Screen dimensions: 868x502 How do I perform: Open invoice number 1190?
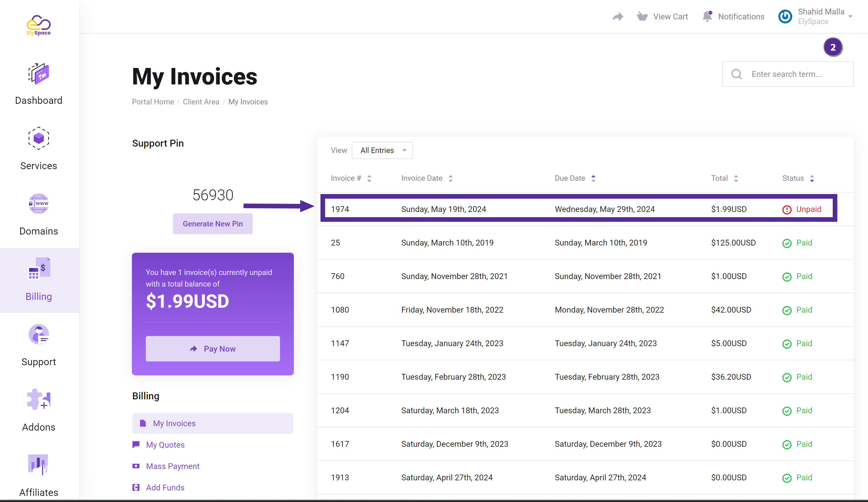340,377
